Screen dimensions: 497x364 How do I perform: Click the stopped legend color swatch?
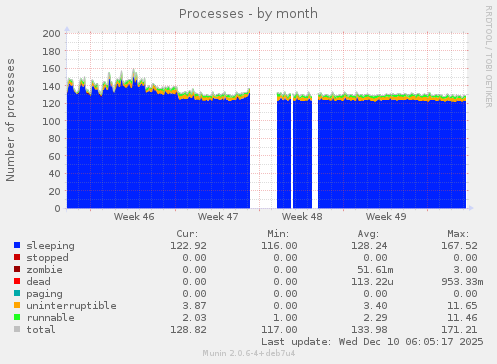17,257
